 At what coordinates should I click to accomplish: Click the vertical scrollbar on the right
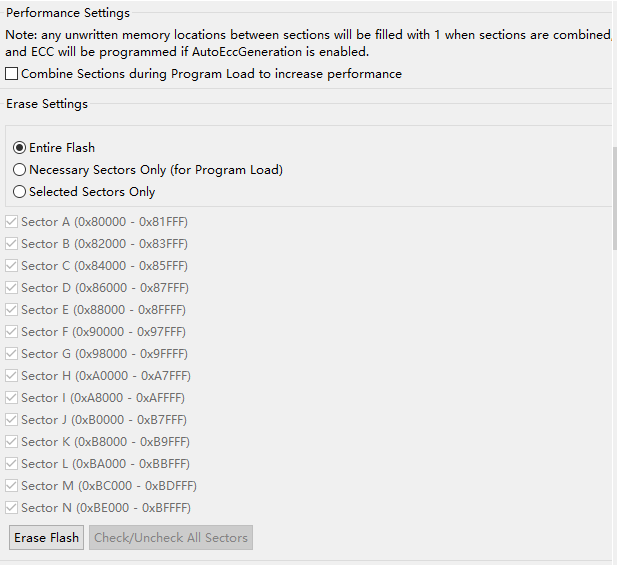614,200
